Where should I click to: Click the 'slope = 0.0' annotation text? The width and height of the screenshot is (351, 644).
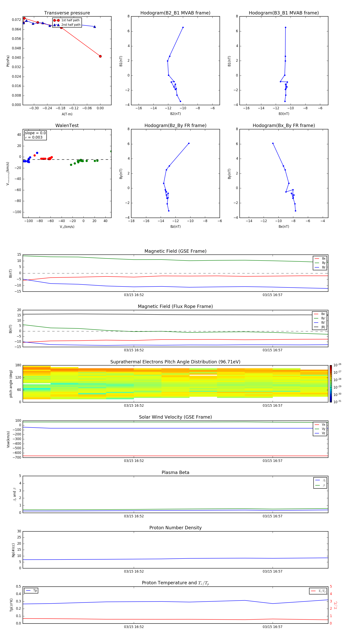click(35, 133)
